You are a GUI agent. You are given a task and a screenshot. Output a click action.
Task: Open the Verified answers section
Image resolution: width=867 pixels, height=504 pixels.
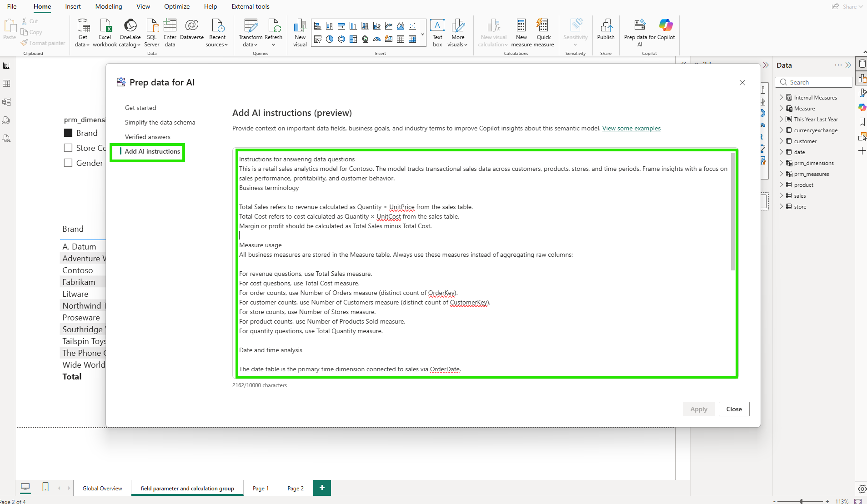tap(148, 137)
